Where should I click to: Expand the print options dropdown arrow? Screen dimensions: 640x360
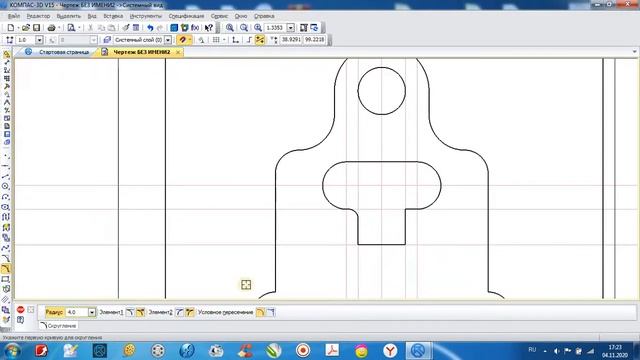pos(59,28)
